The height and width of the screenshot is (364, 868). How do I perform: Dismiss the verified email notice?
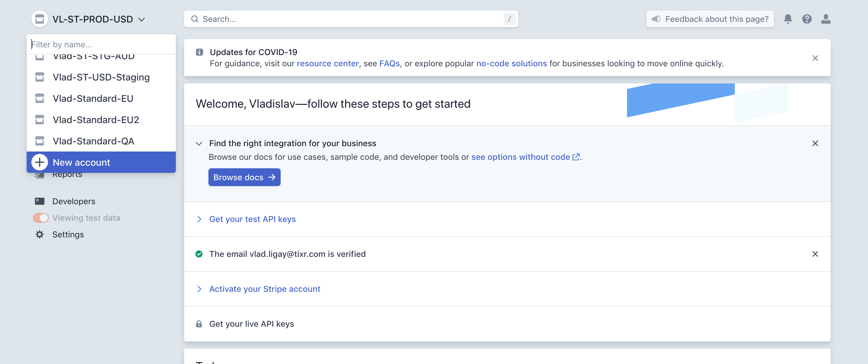point(815,254)
